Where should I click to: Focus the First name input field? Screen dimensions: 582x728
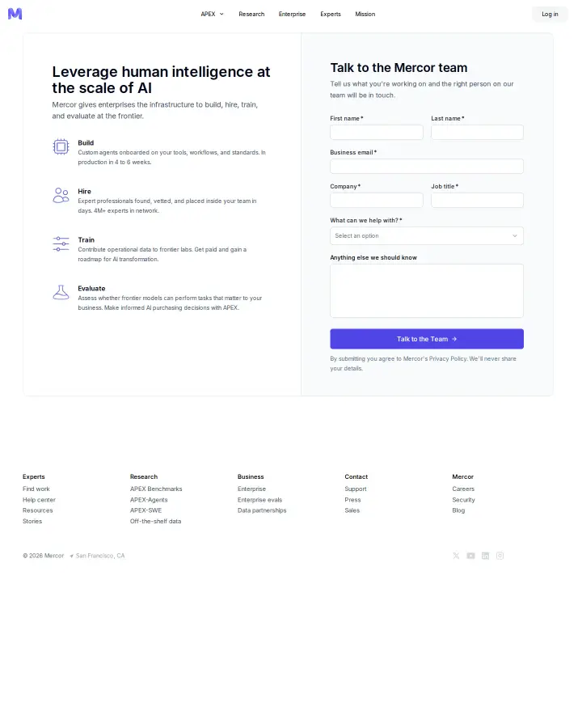(377, 133)
